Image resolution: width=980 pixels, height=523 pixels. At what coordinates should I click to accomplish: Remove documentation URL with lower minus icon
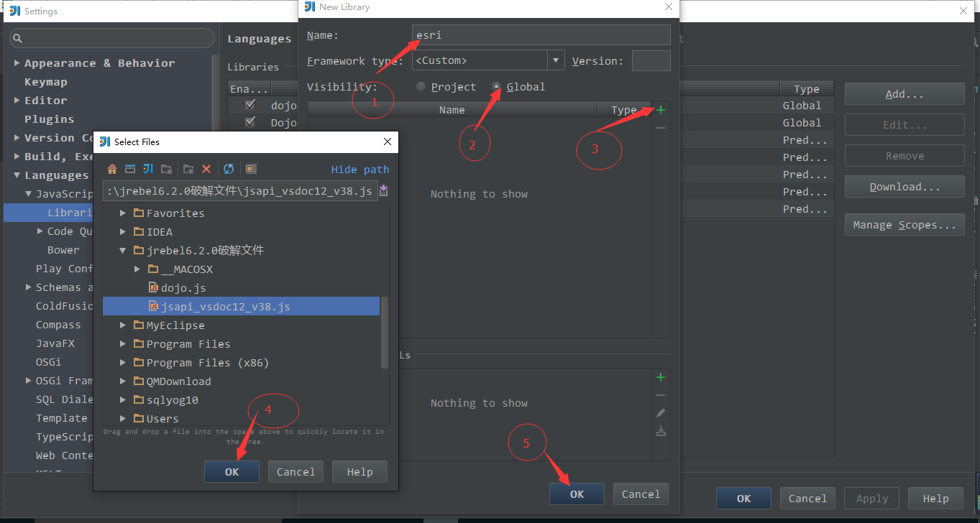(x=661, y=395)
